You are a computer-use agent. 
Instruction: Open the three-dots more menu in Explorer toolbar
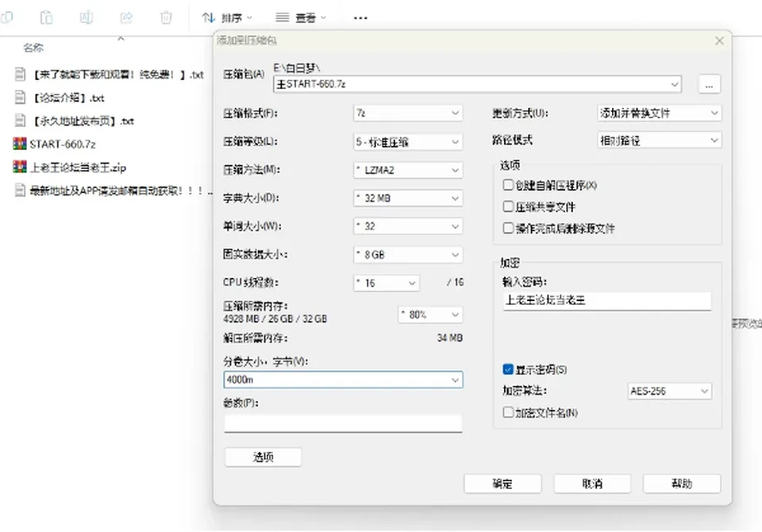pos(360,18)
